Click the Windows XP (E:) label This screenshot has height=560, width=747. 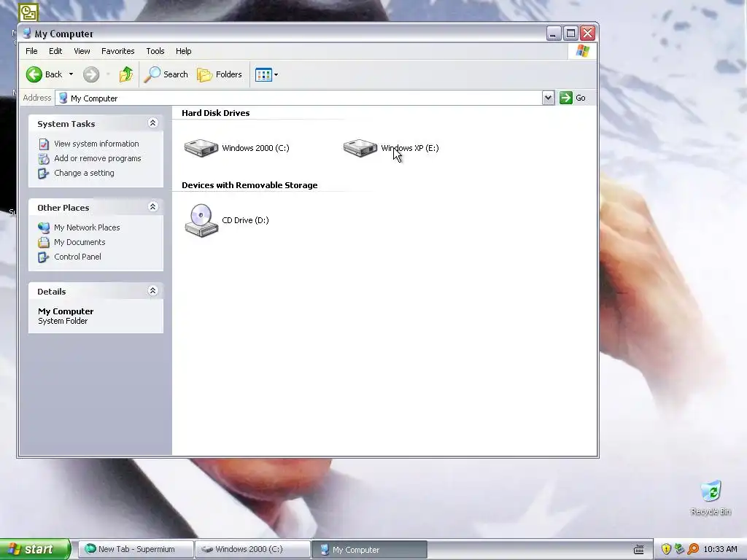tap(410, 148)
